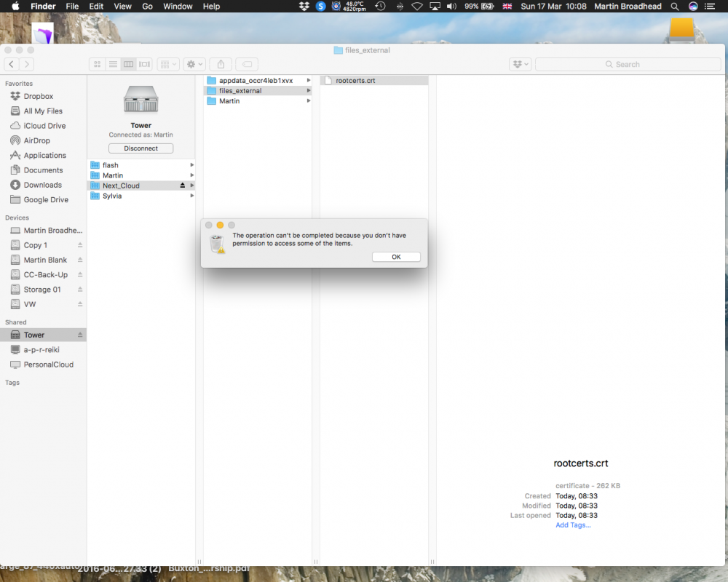Eject the Tower shared server
This screenshot has width=728, height=582.
pos(80,335)
